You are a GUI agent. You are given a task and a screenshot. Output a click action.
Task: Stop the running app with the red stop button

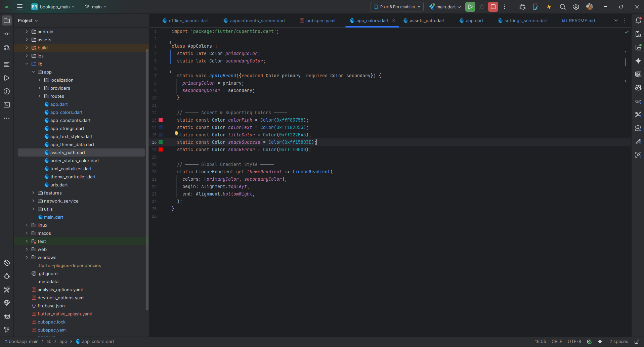click(x=493, y=7)
